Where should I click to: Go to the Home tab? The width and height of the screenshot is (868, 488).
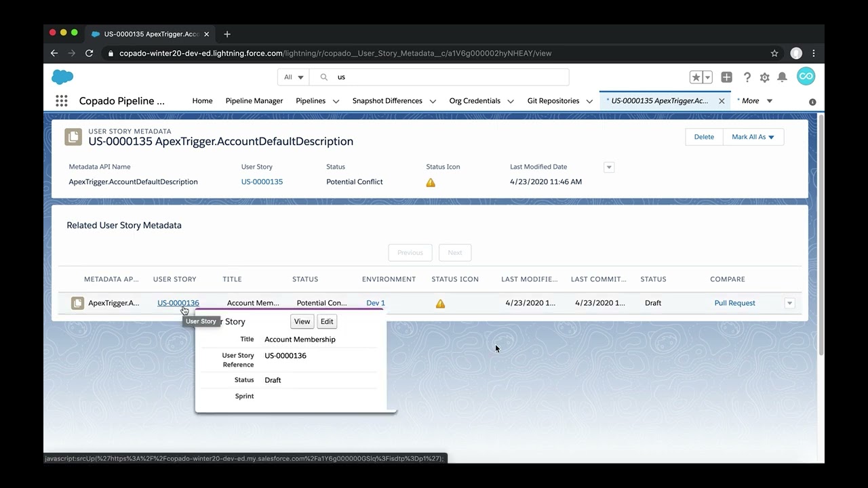(202, 101)
